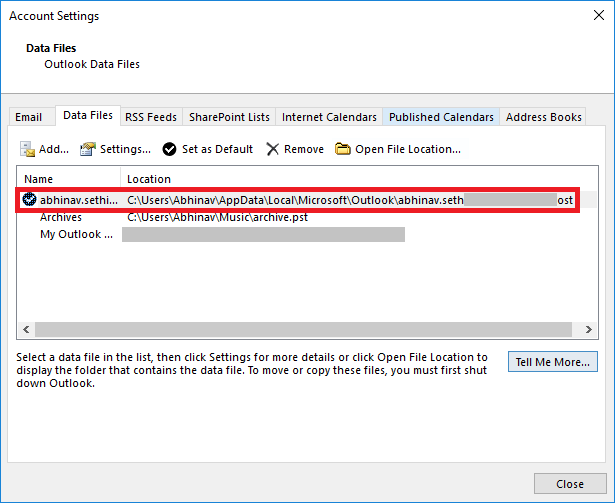Viewport: 615px width, 503px height.
Task: Click the archive.pst location path
Action: [217, 217]
